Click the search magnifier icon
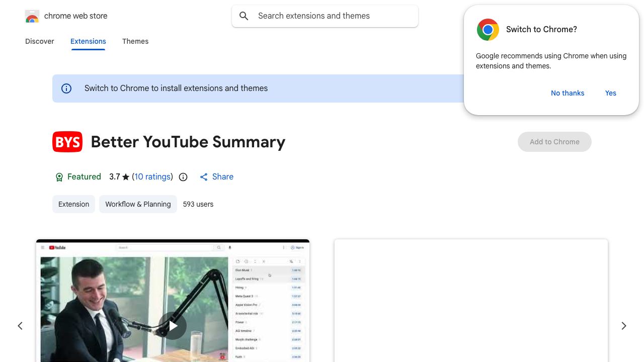 [244, 16]
